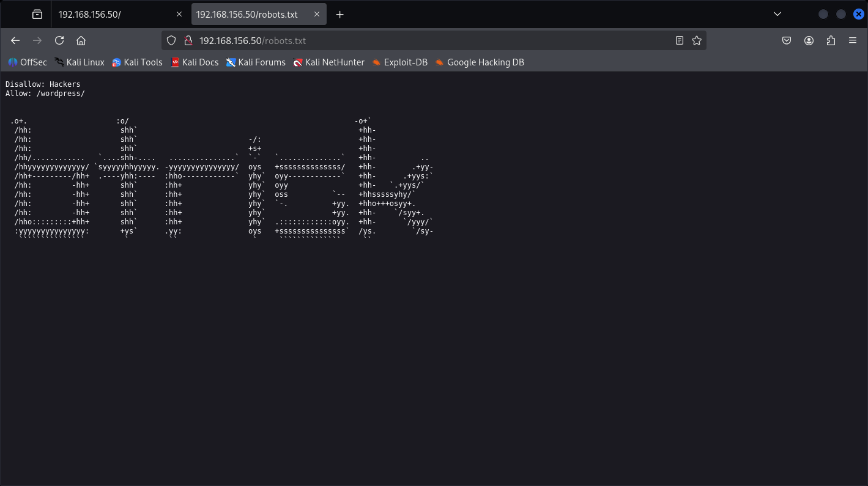Click the 'Disallow: Hackers' text line

click(x=43, y=84)
